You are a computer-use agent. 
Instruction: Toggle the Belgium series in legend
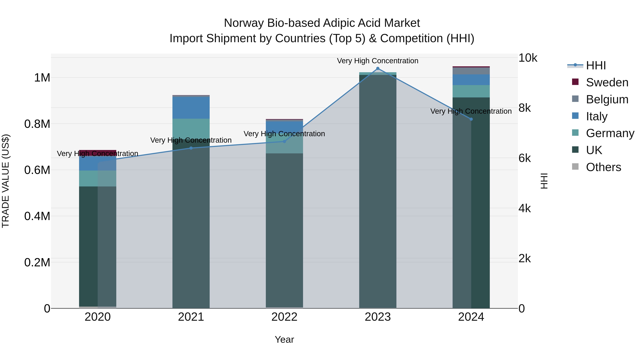[x=600, y=99]
